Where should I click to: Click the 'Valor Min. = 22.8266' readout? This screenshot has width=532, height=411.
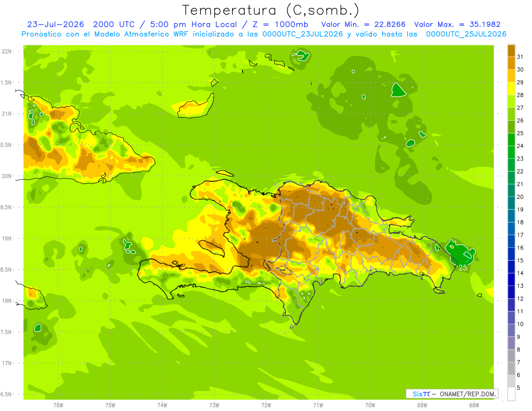pyautogui.click(x=363, y=24)
